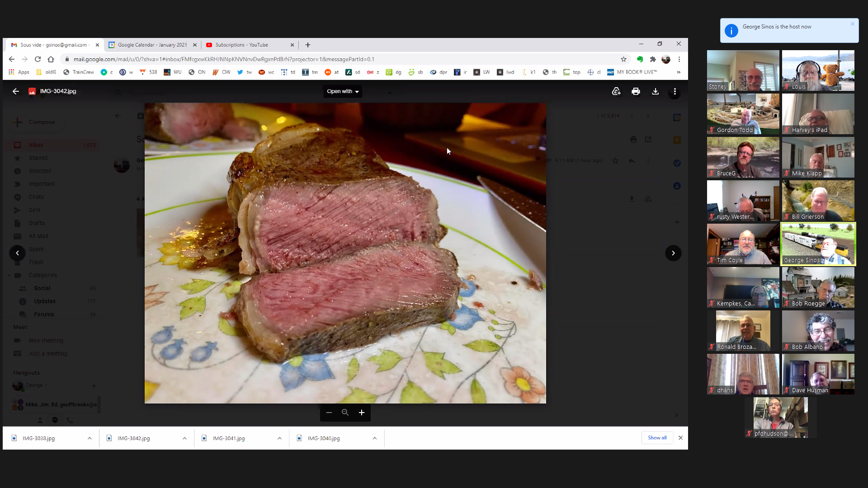The width and height of the screenshot is (868, 488).
Task: Reset zoom using the magnifier icon
Action: pyautogui.click(x=345, y=413)
